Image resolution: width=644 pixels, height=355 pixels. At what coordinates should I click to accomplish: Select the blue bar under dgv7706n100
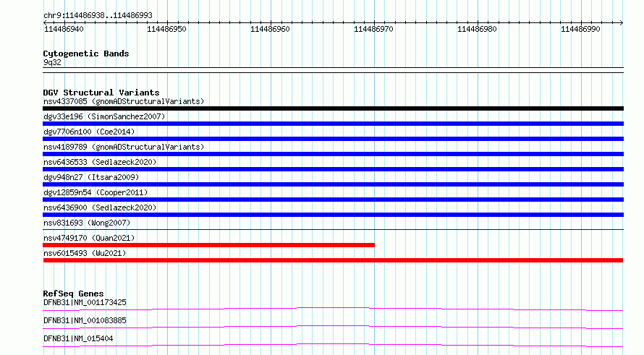coord(333,139)
